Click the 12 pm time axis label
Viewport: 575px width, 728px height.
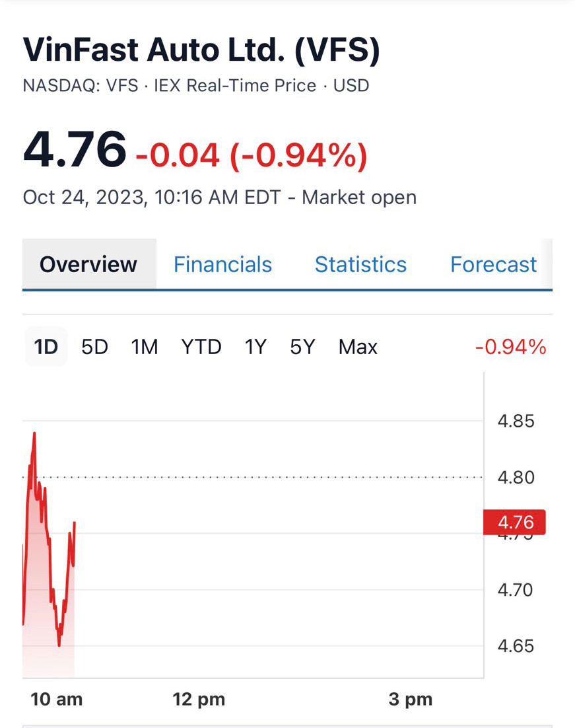[x=199, y=699]
